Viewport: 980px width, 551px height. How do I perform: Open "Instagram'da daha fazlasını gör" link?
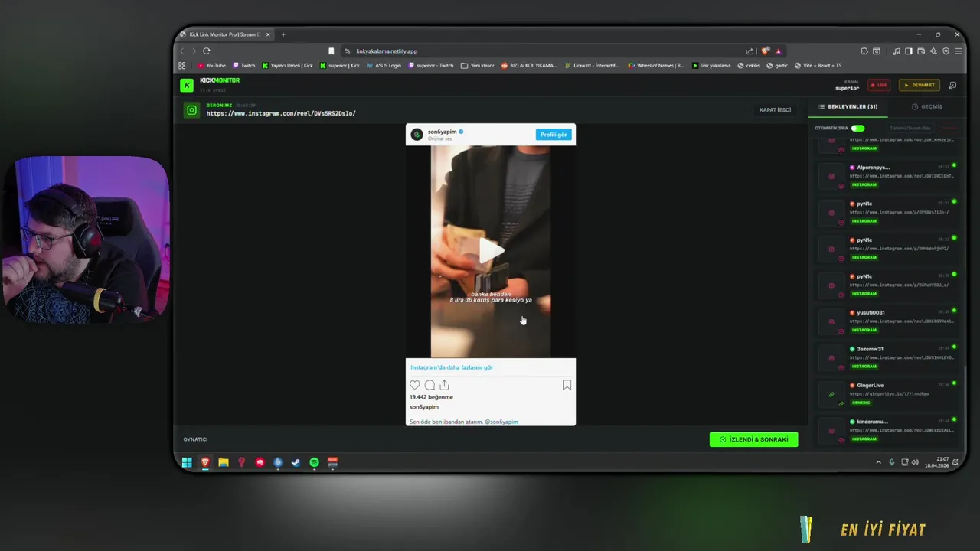click(x=452, y=367)
